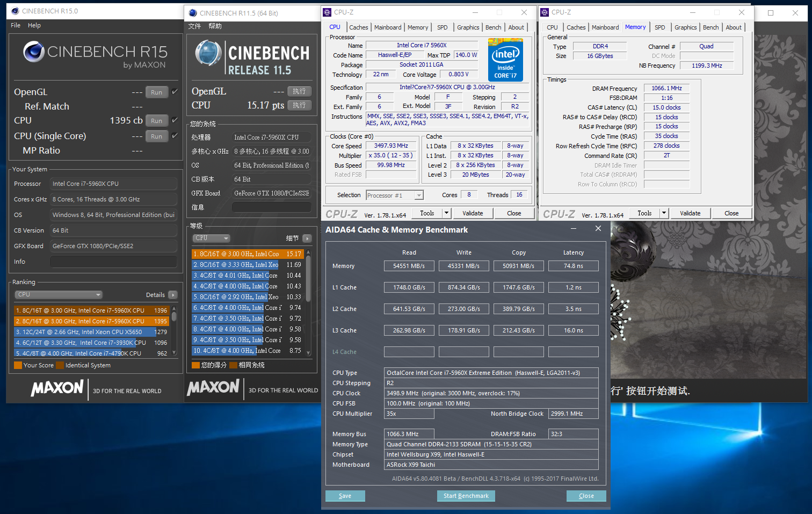The width and height of the screenshot is (812, 514).
Task: Click the R11.5 ranking list scrollbar
Action: tap(308, 302)
